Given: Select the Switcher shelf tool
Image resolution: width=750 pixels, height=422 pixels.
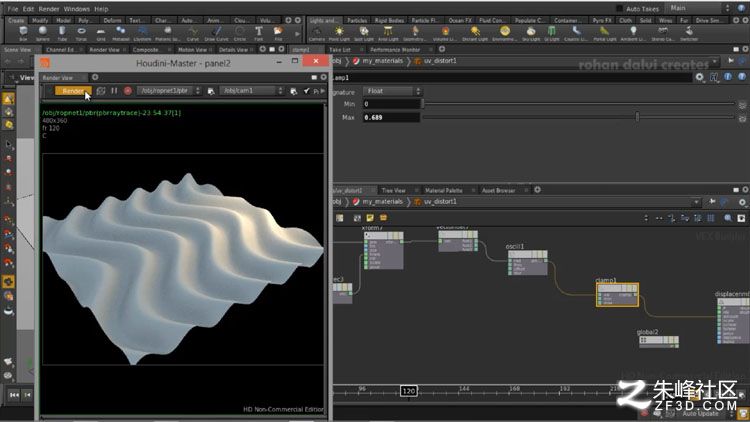Looking at the screenshot, I should pos(689,33).
